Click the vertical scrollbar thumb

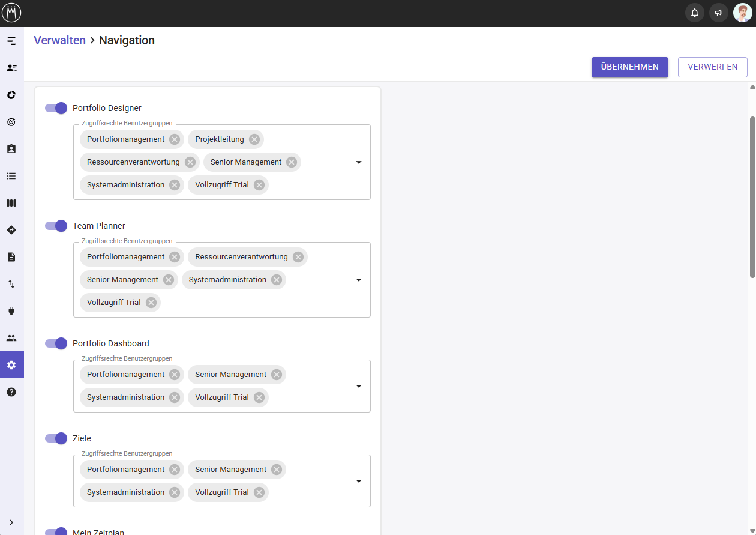pos(752,197)
